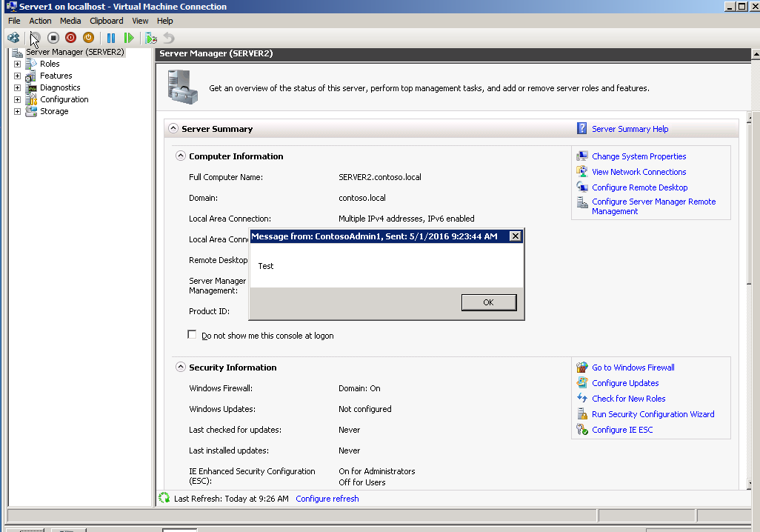The height and width of the screenshot is (532, 760).
Task: Close the ContosoAdmin1 message dialog
Action: click(x=516, y=236)
